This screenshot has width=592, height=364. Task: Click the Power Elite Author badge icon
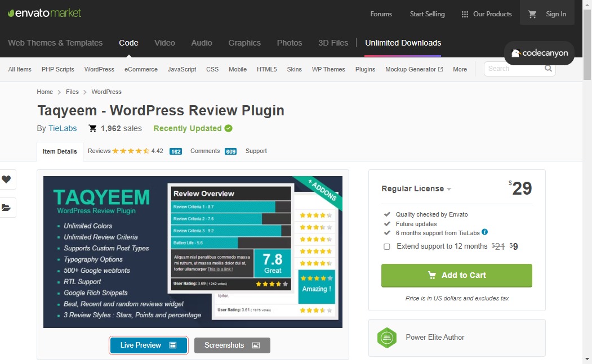[387, 338]
